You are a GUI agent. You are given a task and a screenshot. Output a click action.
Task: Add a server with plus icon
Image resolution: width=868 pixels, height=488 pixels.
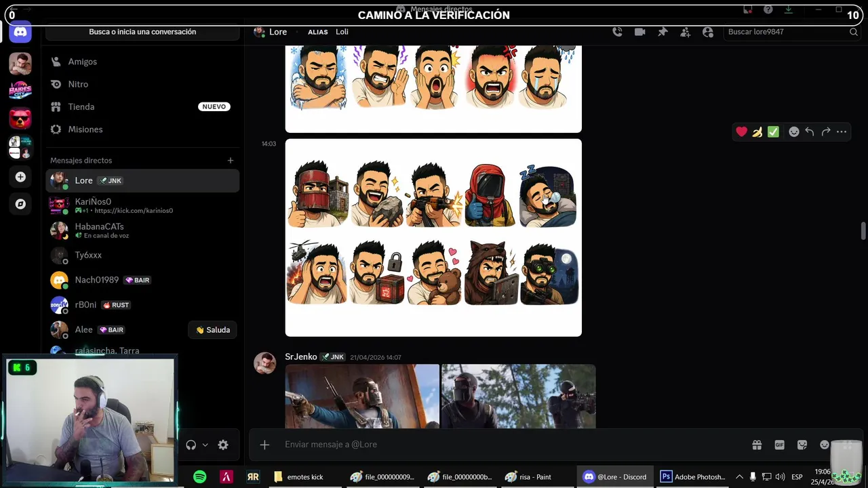(20, 177)
